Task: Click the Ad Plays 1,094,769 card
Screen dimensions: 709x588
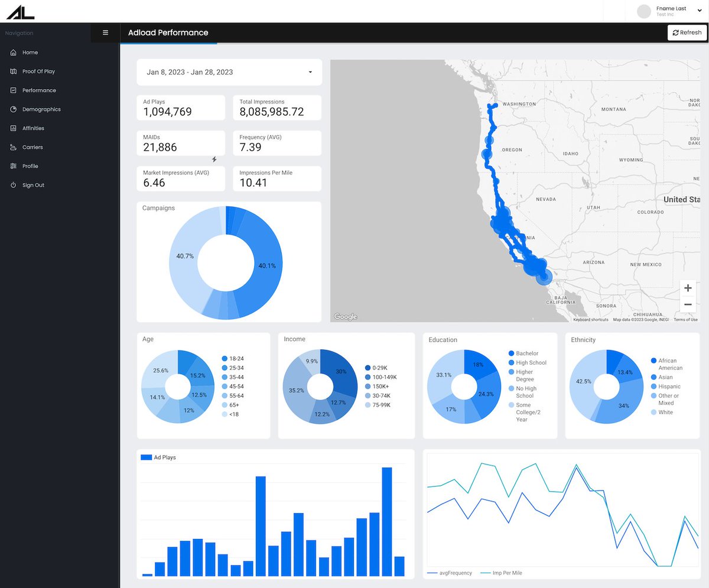Action: coord(181,108)
